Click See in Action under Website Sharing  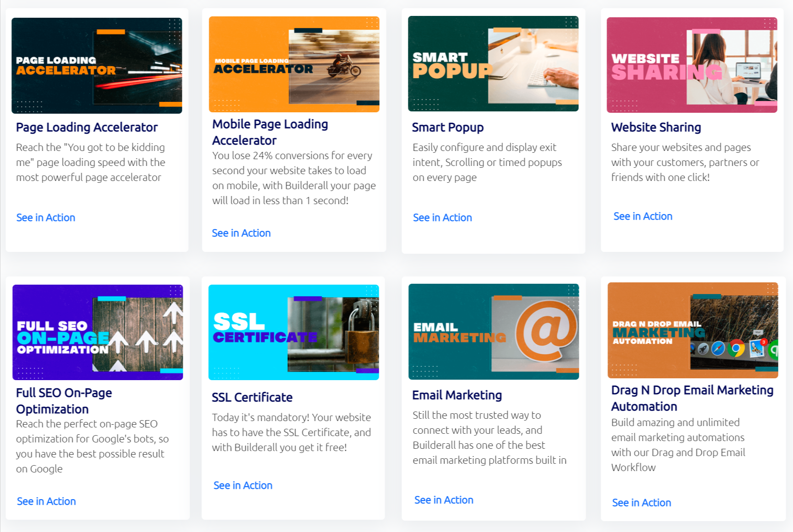click(x=643, y=216)
